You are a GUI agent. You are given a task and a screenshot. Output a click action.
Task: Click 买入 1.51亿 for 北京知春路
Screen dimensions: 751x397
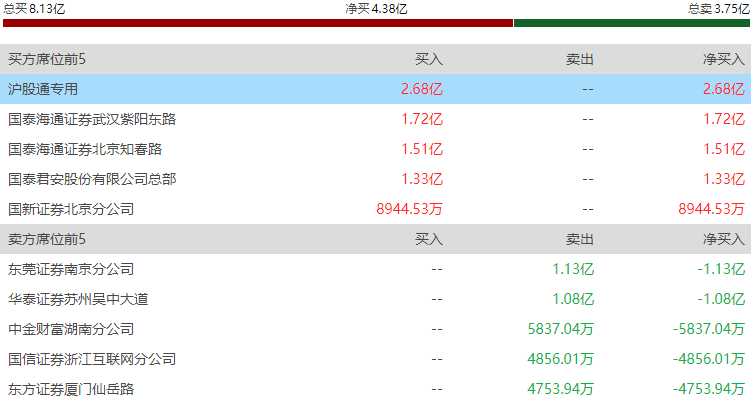(422, 149)
